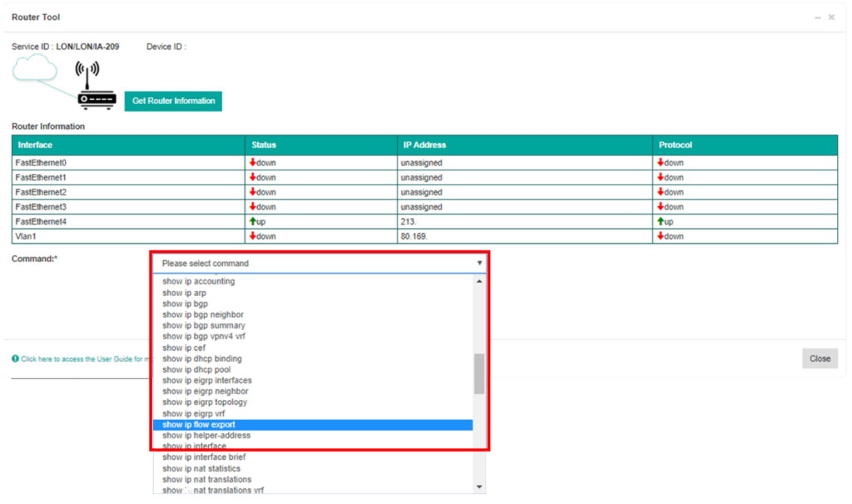The width and height of the screenshot is (852, 504).
Task: Select 'show ip flow export' command
Action: pos(199,425)
